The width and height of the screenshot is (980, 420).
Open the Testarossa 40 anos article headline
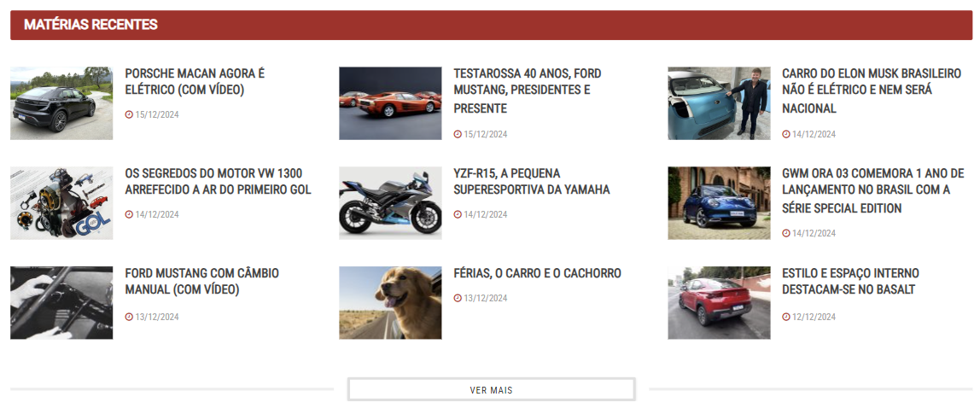pos(528,91)
